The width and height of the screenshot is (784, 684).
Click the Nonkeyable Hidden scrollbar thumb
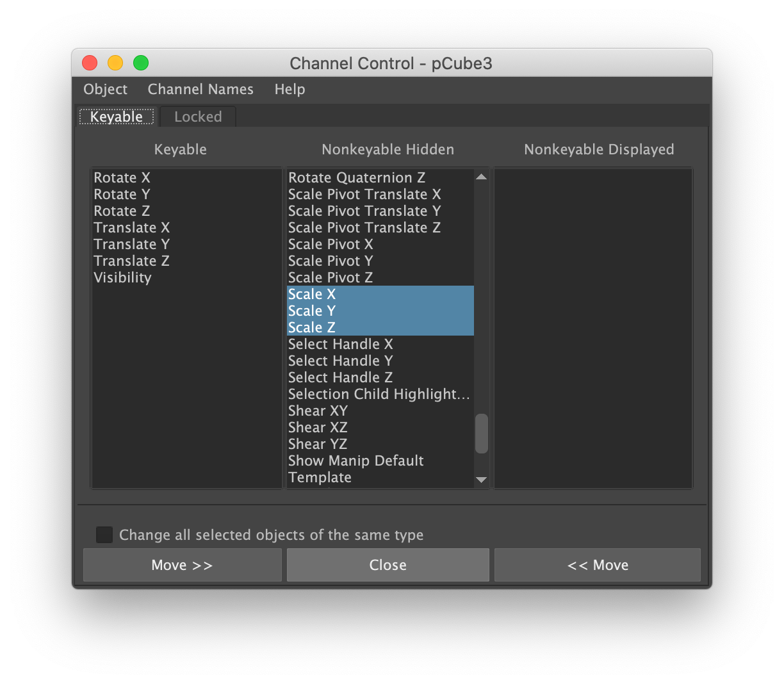click(482, 434)
